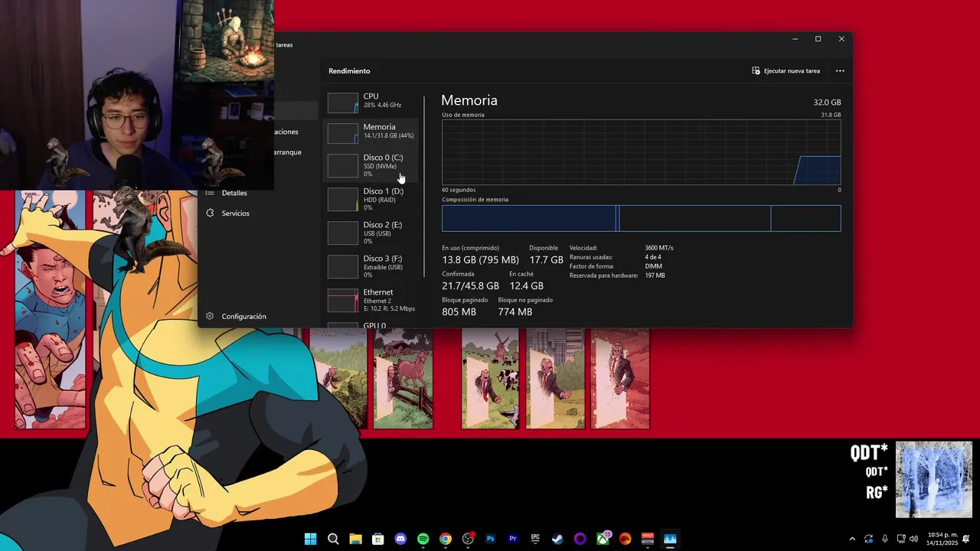Open Spotify from the taskbar
The height and width of the screenshot is (551, 980).
(x=423, y=539)
